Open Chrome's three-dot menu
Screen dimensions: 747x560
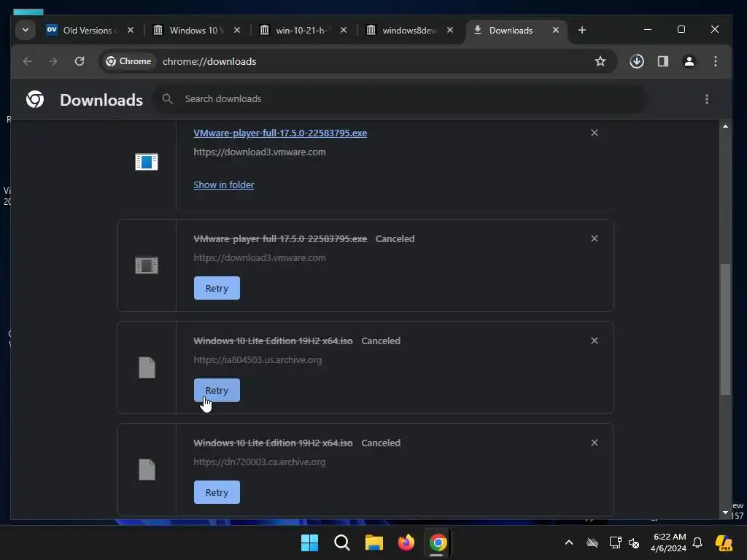716,61
